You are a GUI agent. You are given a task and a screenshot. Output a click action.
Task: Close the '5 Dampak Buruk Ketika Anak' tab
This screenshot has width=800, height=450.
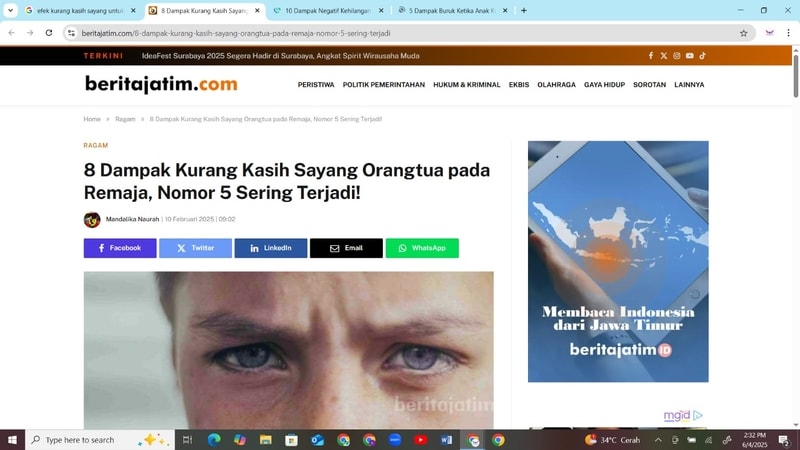point(505,10)
